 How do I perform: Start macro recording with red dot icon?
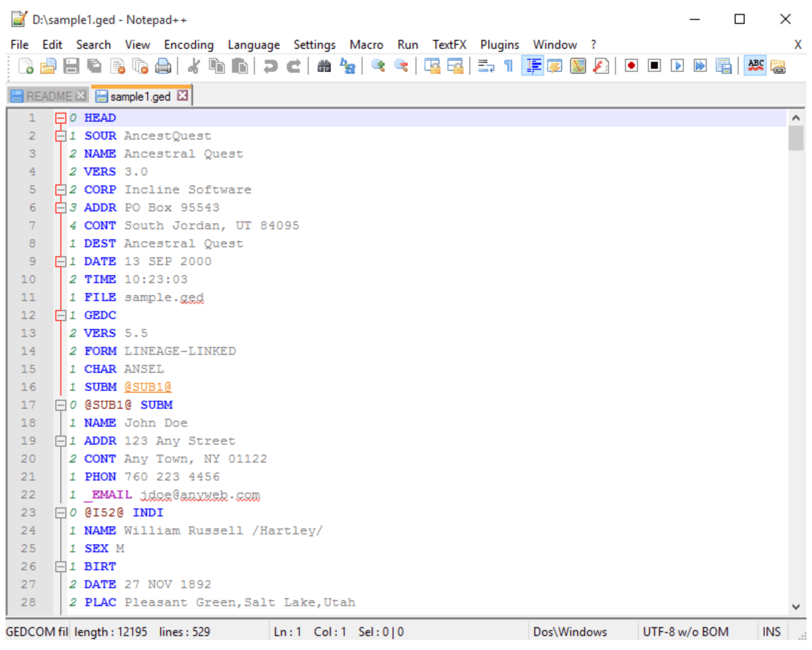pyautogui.click(x=631, y=66)
